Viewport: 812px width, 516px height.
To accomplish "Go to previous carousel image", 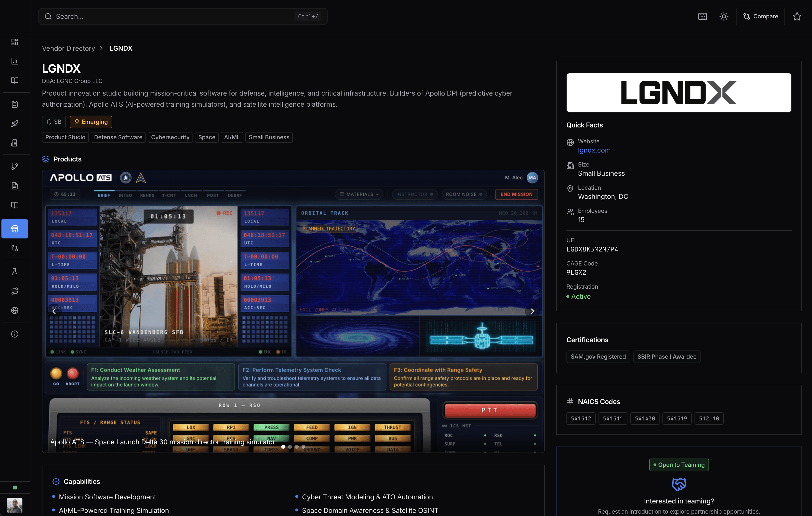I will point(54,311).
